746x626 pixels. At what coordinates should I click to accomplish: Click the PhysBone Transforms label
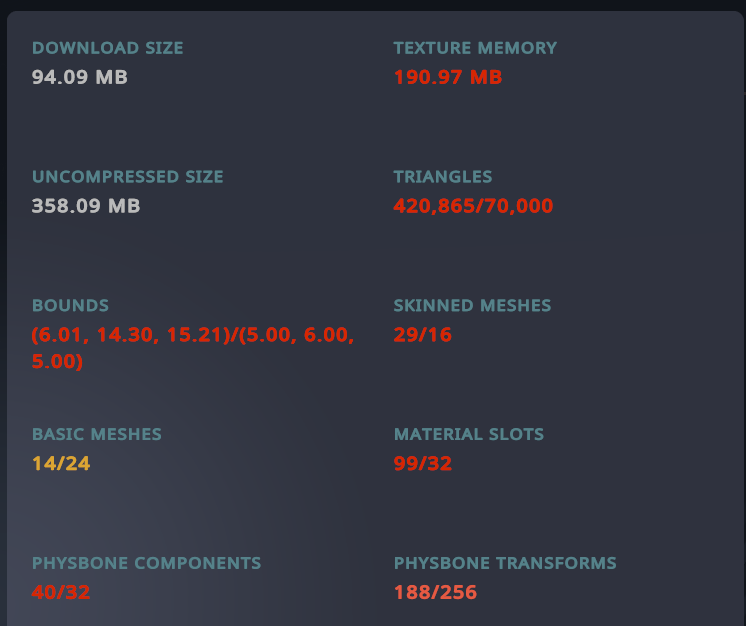coord(505,563)
